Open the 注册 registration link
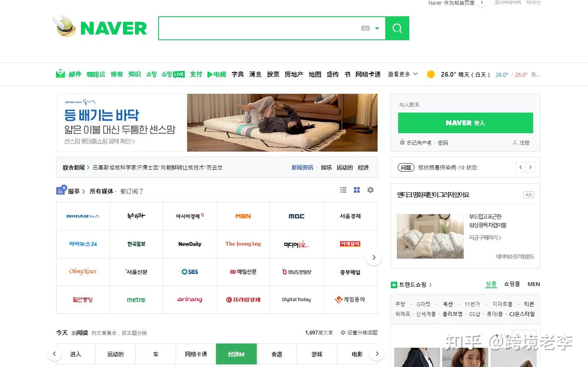 (524, 142)
